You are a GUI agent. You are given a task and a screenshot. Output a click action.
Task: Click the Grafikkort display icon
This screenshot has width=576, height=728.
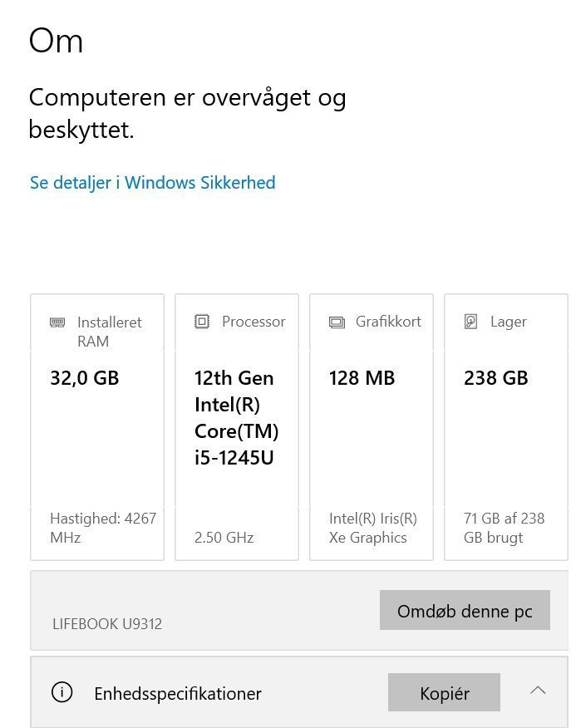337,322
